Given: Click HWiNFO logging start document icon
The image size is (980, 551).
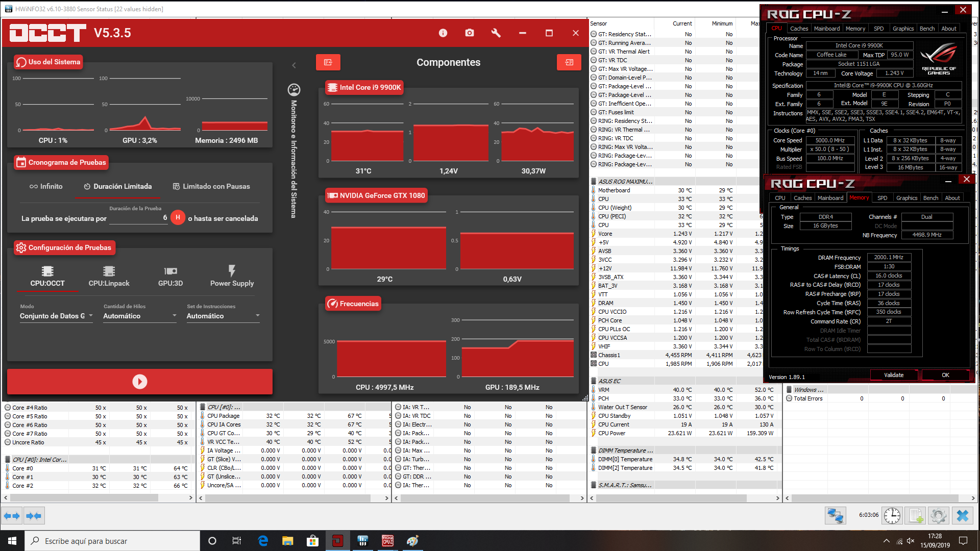Looking at the screenshot, I should [916, 516].
